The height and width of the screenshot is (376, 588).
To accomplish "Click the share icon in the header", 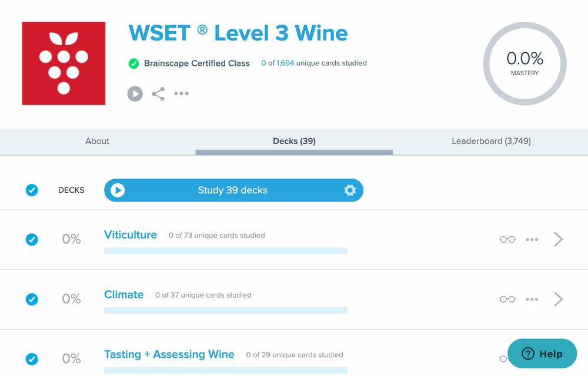I will click(158, 94).
